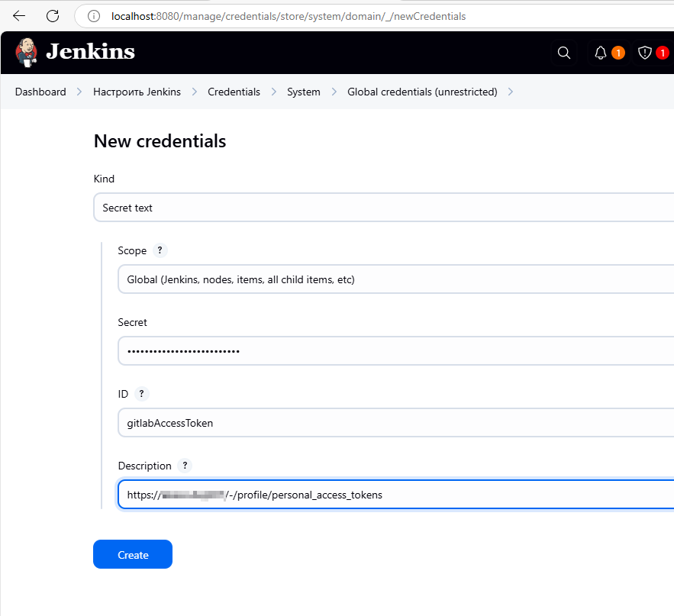Open the notifications bell icon
The height and width of the screenshot is (616, 674).
(601, 53)
